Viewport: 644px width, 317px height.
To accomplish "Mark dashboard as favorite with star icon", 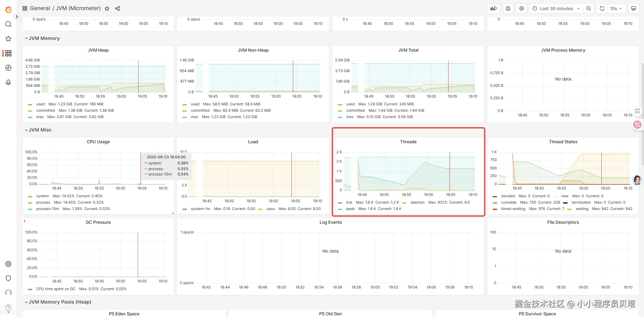I will click(107, 8).
